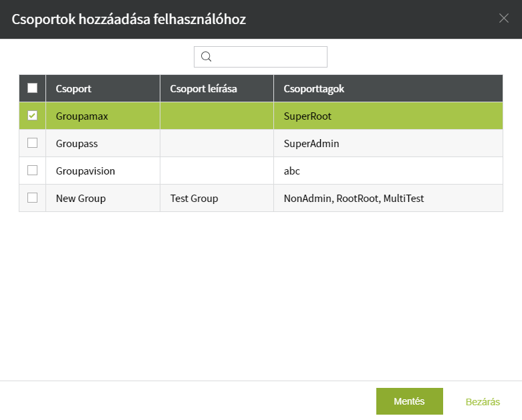522x420 pixels.
Task: Check the New Group checkbox
Action: pos(32,197)
